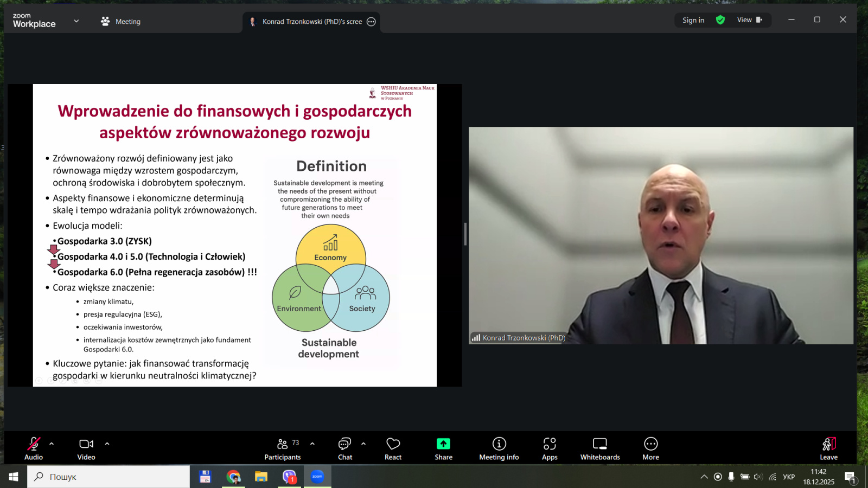The width and height of the screenshot is (868, 488).
Task: Switch to the Meeting tab
Action: coord(121,22)
